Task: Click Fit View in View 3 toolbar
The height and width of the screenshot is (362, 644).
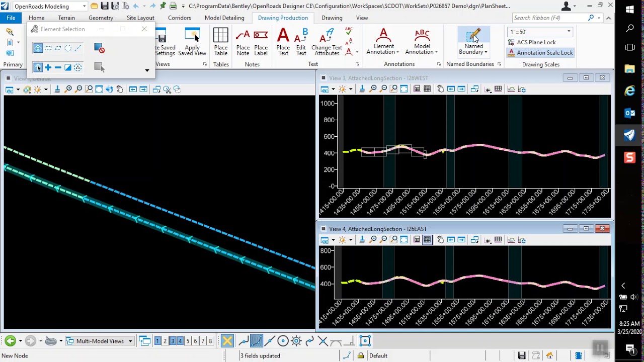Action: (404, 89)
